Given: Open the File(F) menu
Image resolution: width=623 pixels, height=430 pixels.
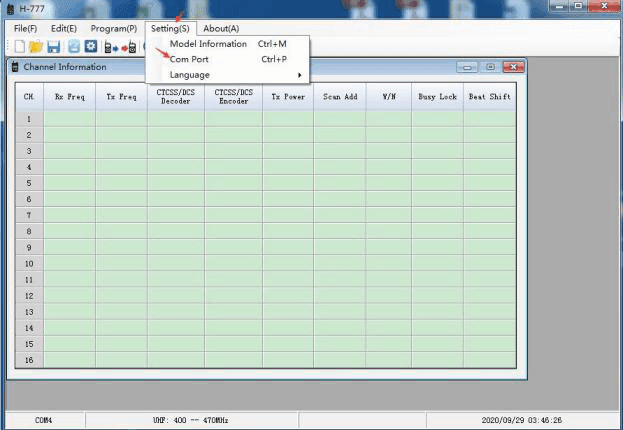Looking at the screenshot, I should (25, 29).
